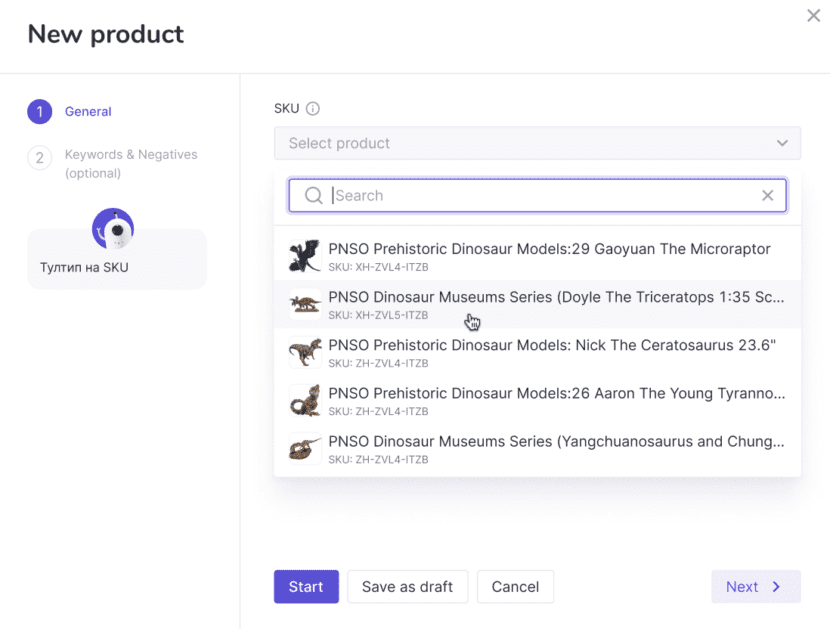Click the magnifier icon in the search box
Screen dimensions: 830x629
313,195
